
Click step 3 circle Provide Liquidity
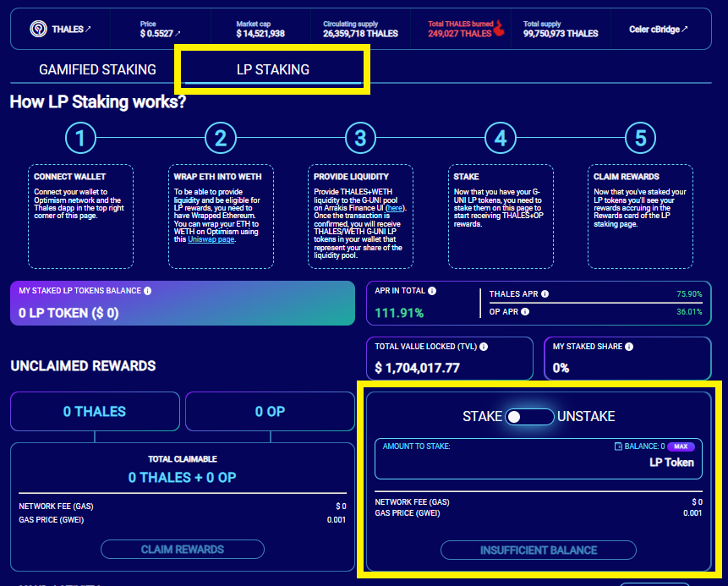click(x=360, y=138)
